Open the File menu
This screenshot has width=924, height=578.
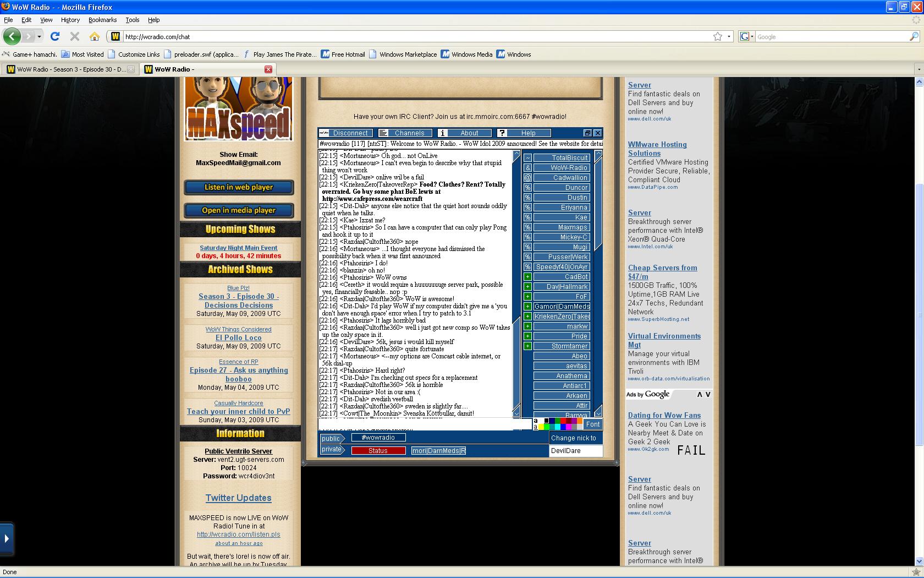8,20
